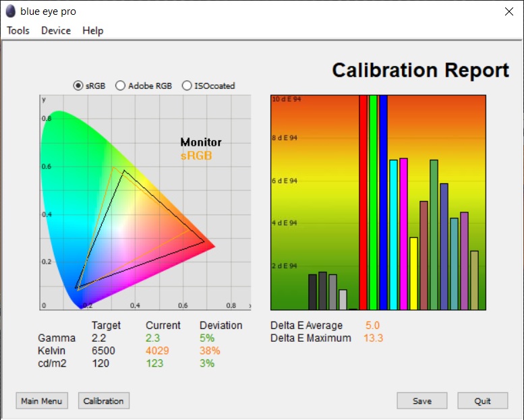Screen dimensions: 524x420
Task: Click the blue eye pro app icon
Action: 11,11
